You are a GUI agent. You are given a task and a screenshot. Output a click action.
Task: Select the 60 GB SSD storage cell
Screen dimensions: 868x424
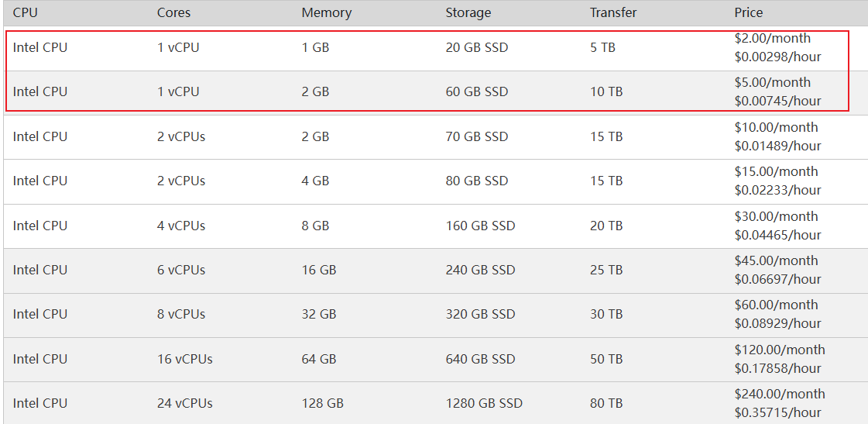[477, 91]
